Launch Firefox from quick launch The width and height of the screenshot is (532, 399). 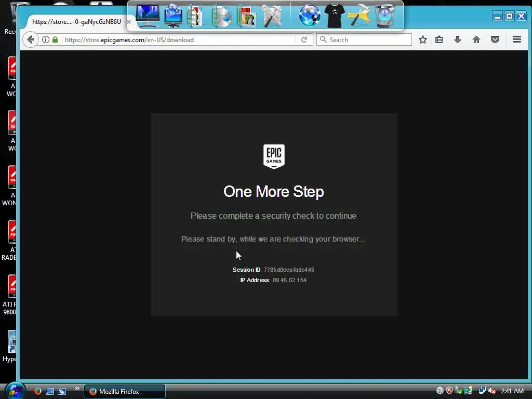37,391
